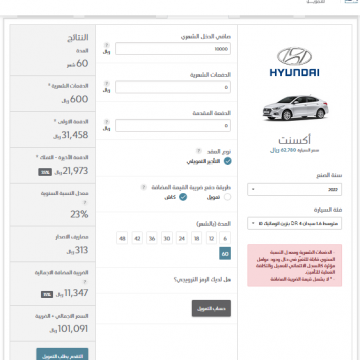Select the finance lease contract type option
The width and height of the screenshot is (360, 360).
point(228,161)
